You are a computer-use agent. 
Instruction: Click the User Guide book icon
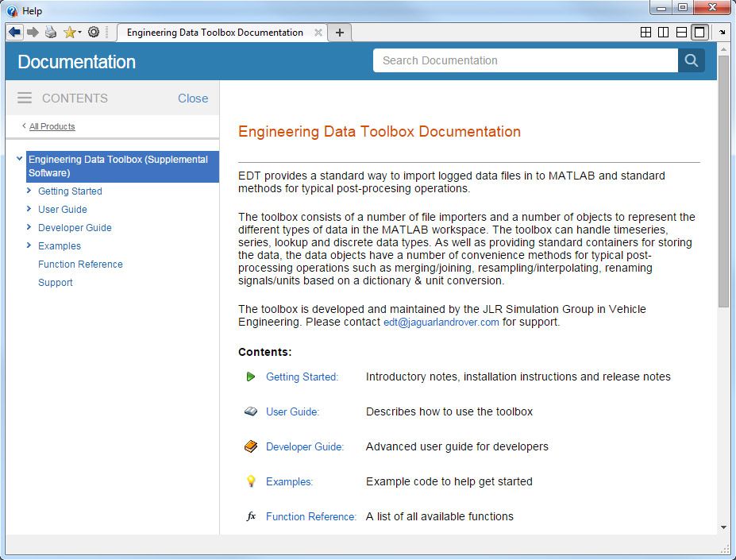pos(252,411)
